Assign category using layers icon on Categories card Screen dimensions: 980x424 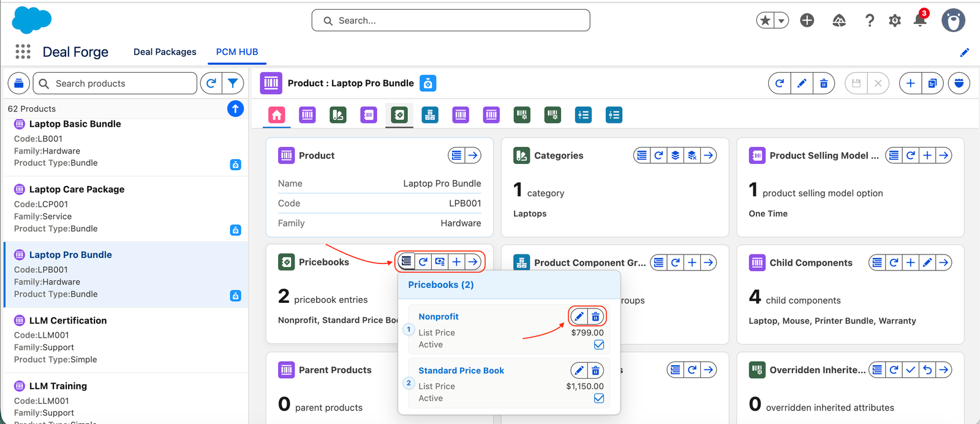[675, 155]
